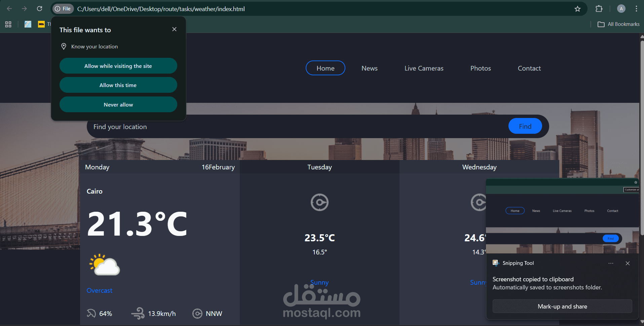Viewport: 644px width, 326px height.
Task: Select Allow while visiting the site
Action: [x=118, y=66]
